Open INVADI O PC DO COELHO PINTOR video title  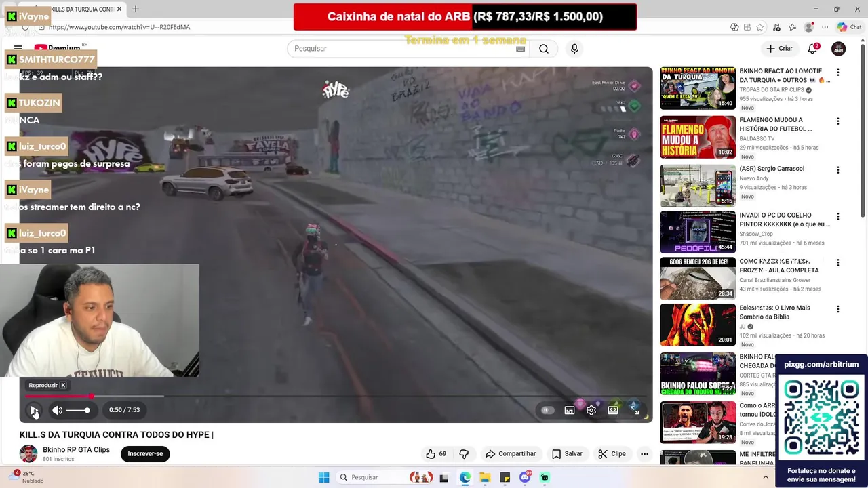point(785,220)
